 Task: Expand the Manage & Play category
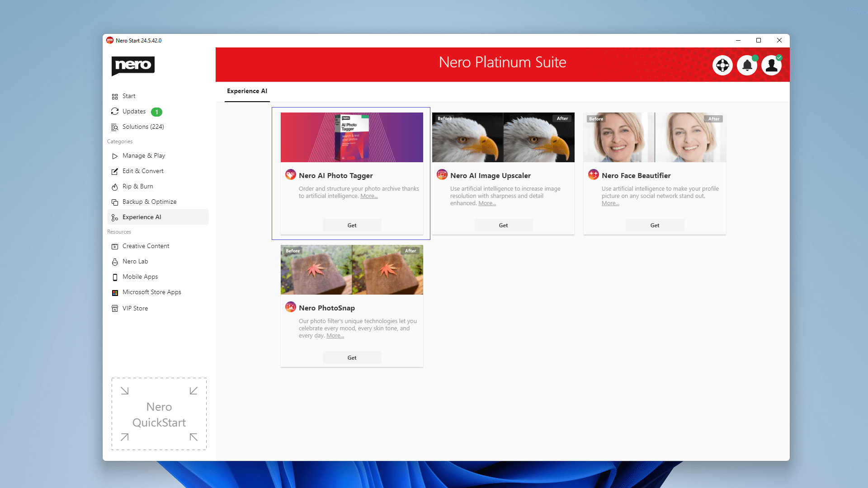(x=144, y=155)
